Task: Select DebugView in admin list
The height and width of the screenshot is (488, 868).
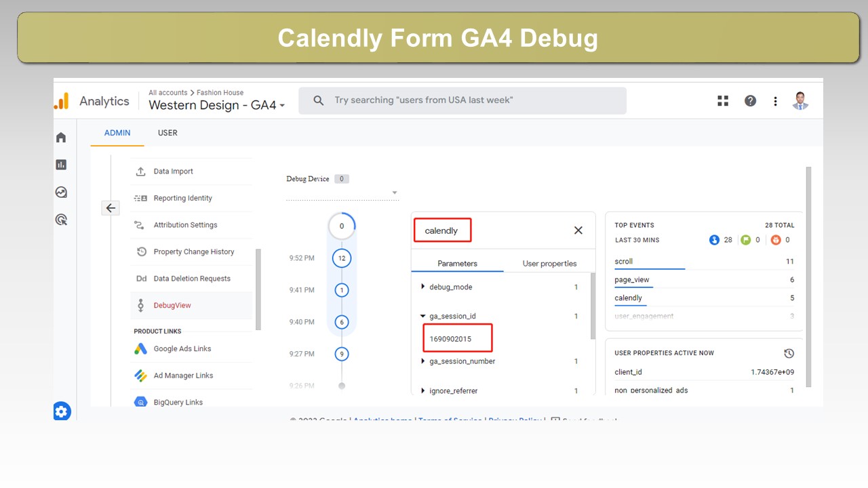Action: [x=191, y=306]
